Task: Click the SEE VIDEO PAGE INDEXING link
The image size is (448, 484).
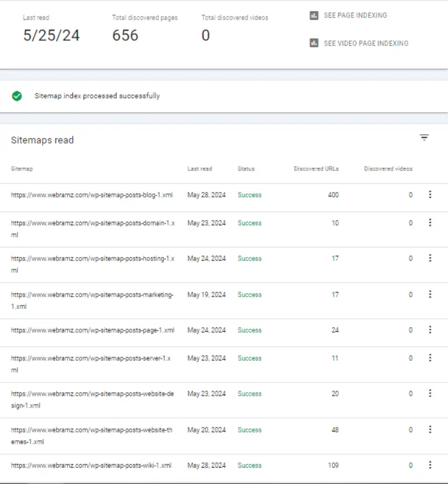Action: [366, 43]
